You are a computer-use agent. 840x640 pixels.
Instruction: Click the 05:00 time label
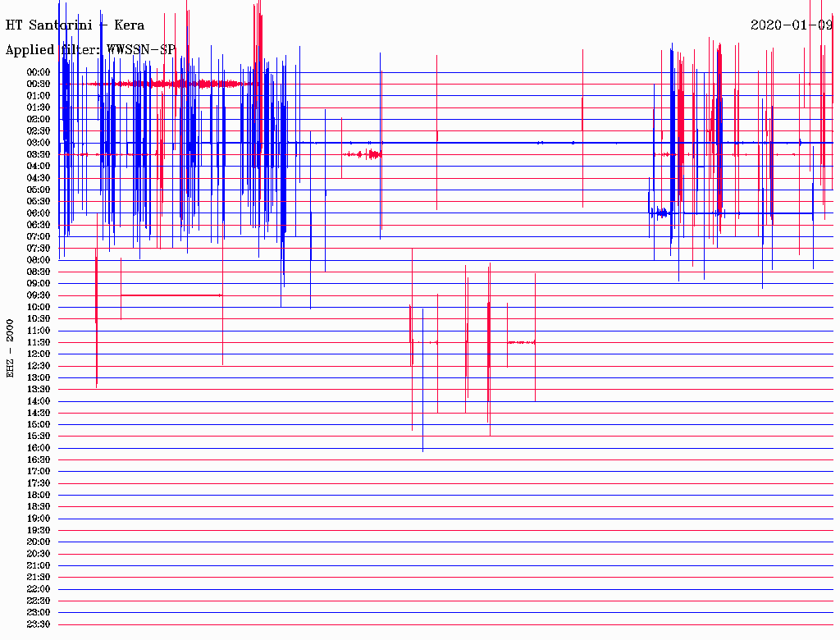39,190
